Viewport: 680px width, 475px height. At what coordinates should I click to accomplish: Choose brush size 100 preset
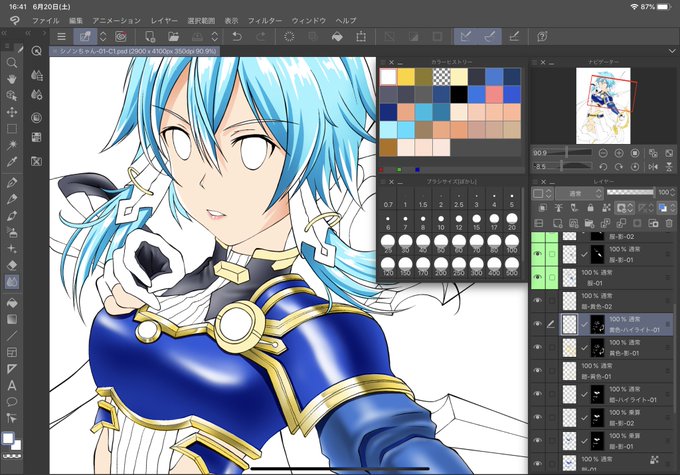point(512,244)
